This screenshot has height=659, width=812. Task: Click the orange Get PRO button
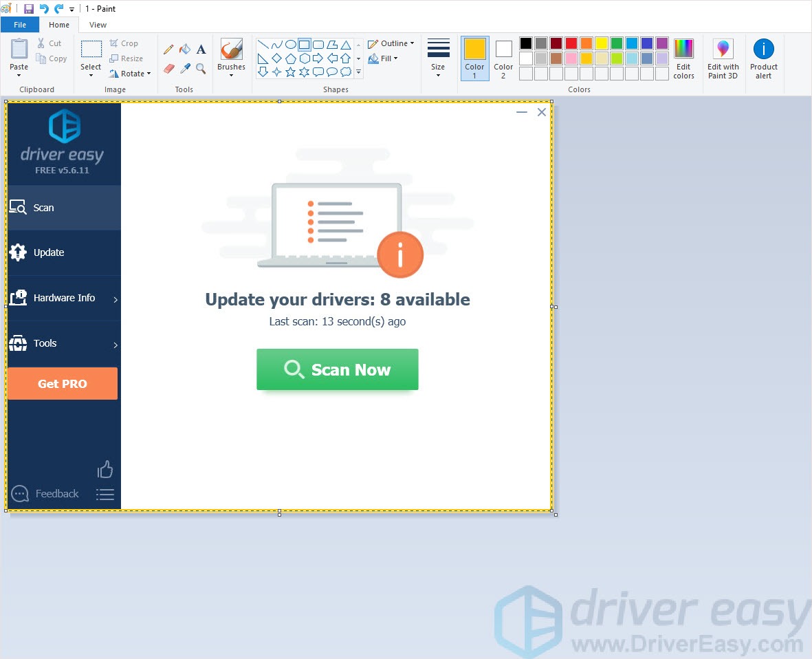coord(63,384)
